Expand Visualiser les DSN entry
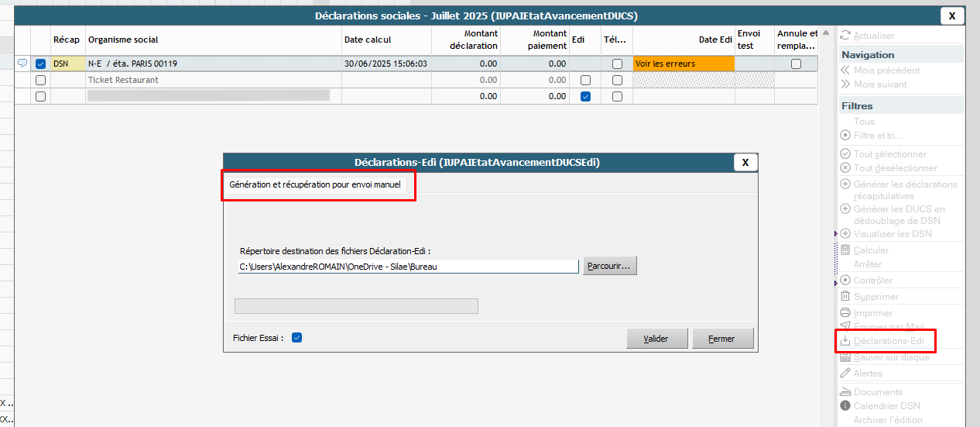The width and height of the screenshot is (980, 427). [x=845, y=234]
